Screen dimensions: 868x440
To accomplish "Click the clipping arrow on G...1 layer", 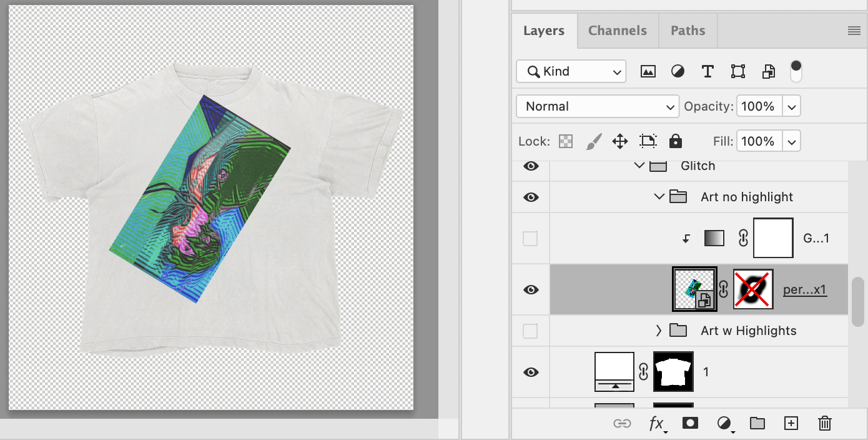I will point(686,238).
